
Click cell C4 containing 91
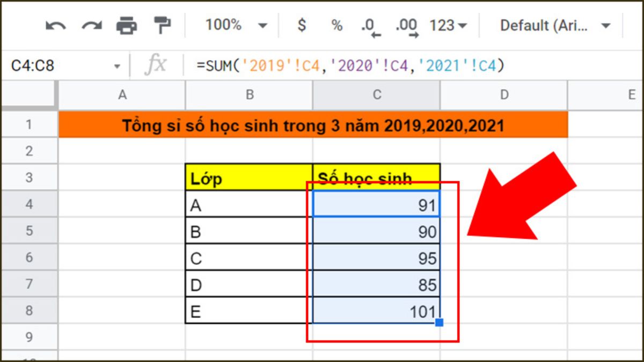click(376, 204)
